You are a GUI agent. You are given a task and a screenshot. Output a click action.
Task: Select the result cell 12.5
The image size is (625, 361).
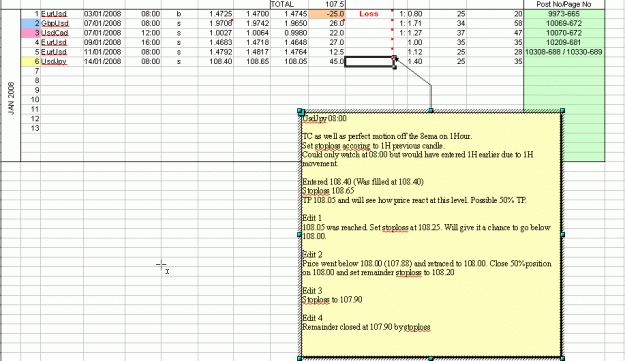click(327, 52)
